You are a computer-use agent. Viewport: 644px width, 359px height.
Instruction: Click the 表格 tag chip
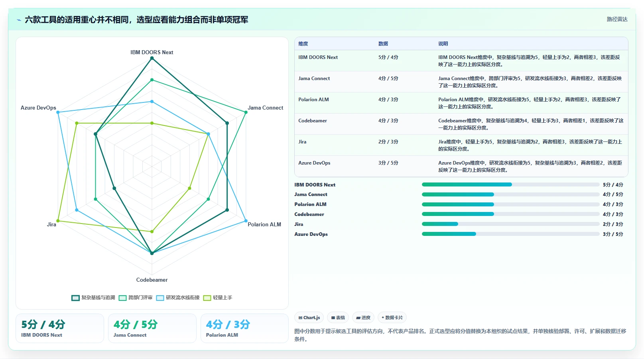pos(338,318)
